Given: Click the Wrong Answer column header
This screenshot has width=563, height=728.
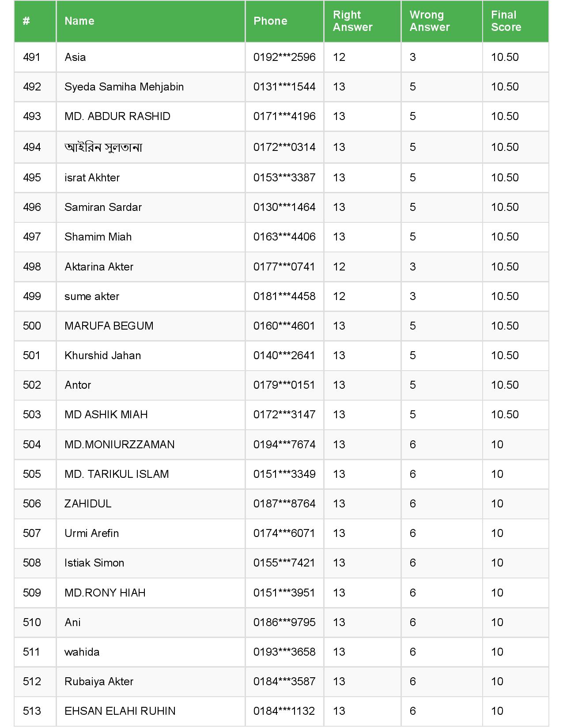Looking at the screenshot, I should tap(429, 21).
